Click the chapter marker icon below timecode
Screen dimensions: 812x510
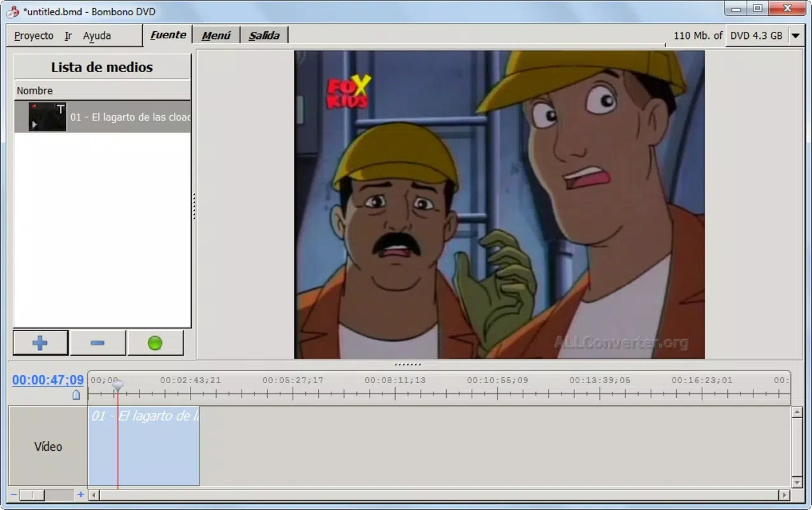[76, 395]
